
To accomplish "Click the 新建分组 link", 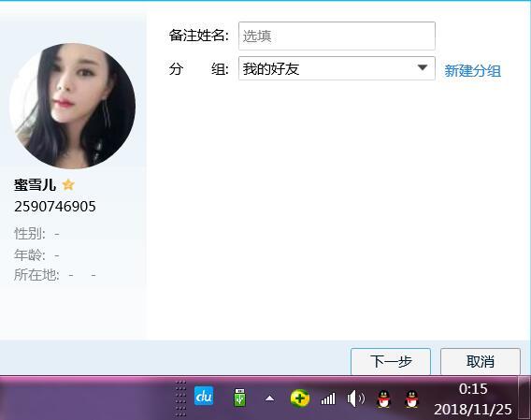I will pos(472,71).
